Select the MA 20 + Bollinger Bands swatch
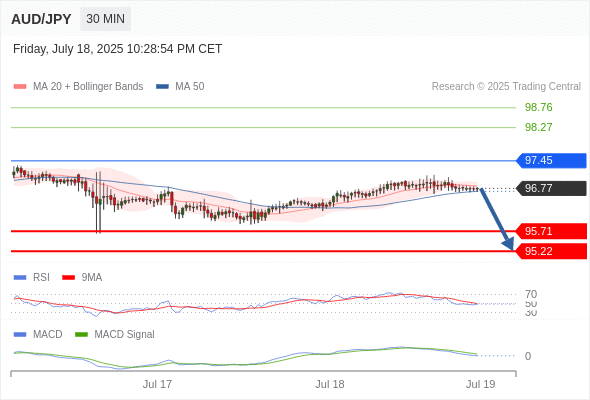The height and width of the screenshot is (400, 590). [20, 87]
